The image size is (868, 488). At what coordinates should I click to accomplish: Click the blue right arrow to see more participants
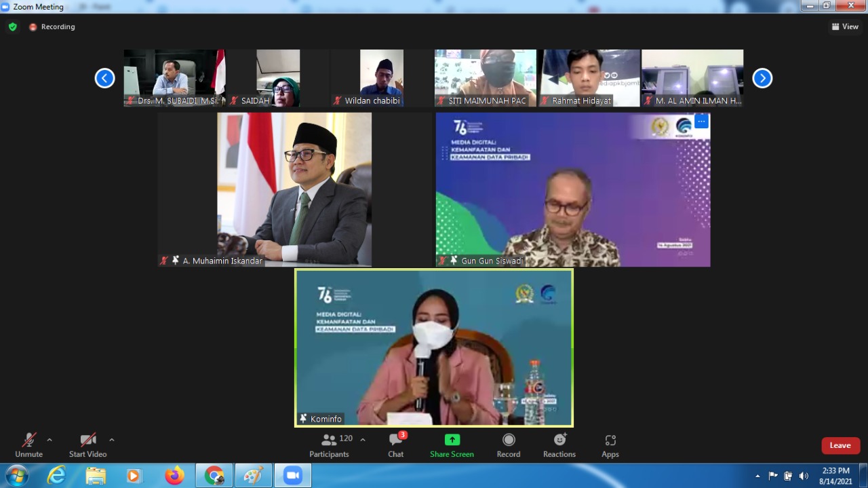pos(762,78)
